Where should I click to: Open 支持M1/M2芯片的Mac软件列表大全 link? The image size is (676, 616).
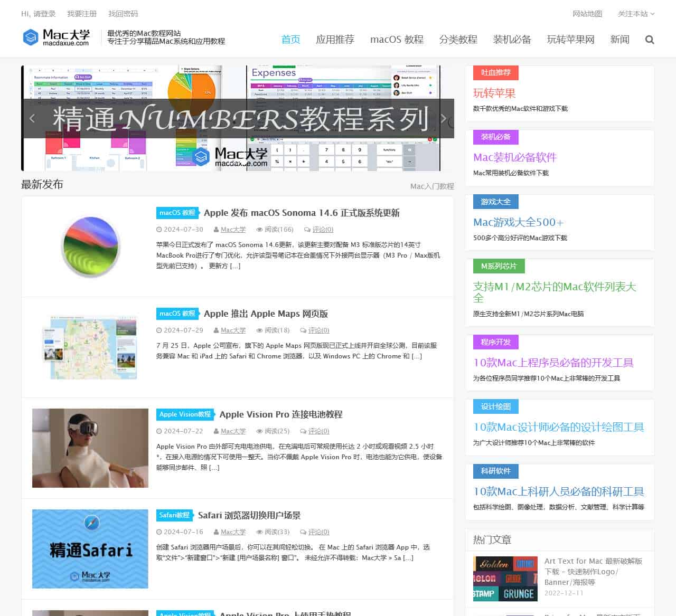tap(555, 292)
